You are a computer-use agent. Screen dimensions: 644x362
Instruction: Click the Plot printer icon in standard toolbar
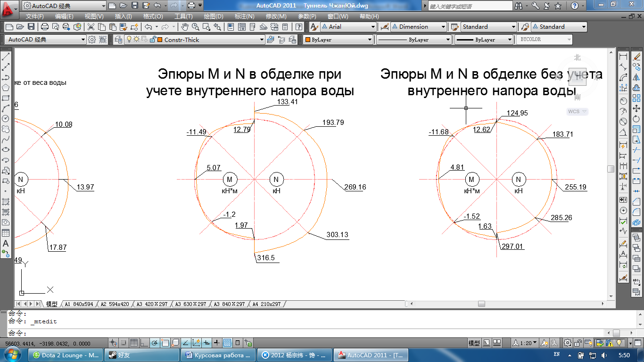pyautogui.click(x=45, y=27)
